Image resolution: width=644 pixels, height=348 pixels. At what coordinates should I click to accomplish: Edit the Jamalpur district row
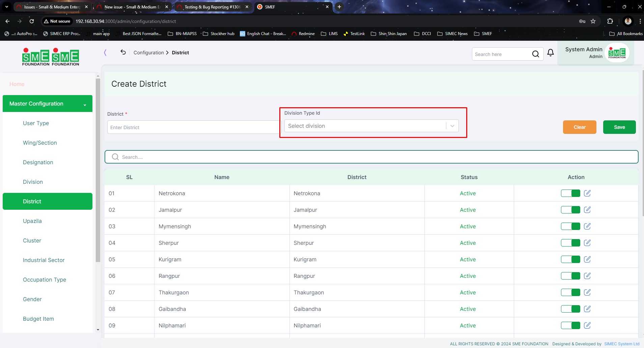pyautogui.click(x=587, y=210)
